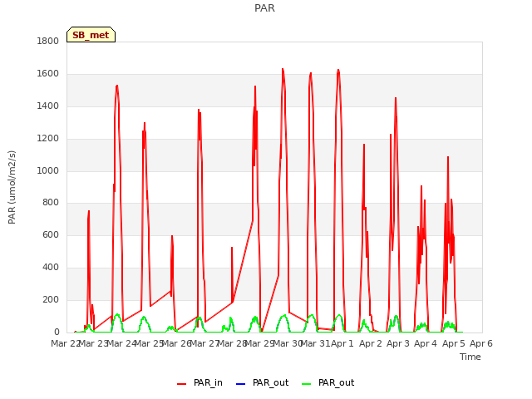Click the Mar 31 x-axis date label
Screen dimensions: 532x399
[315, 343]
